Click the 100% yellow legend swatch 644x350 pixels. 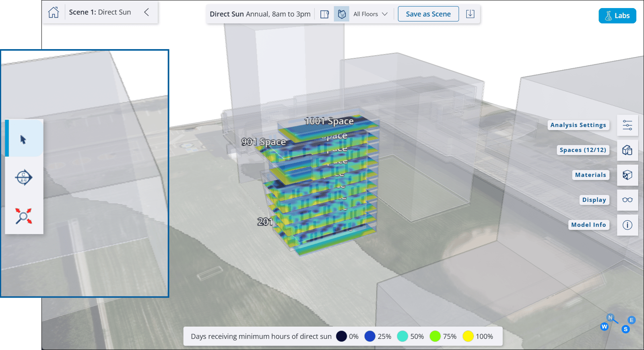click(x=468, y=336)
